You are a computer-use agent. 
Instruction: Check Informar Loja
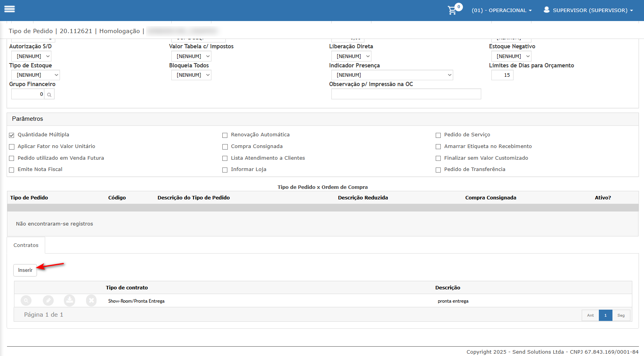click(225, 170)
